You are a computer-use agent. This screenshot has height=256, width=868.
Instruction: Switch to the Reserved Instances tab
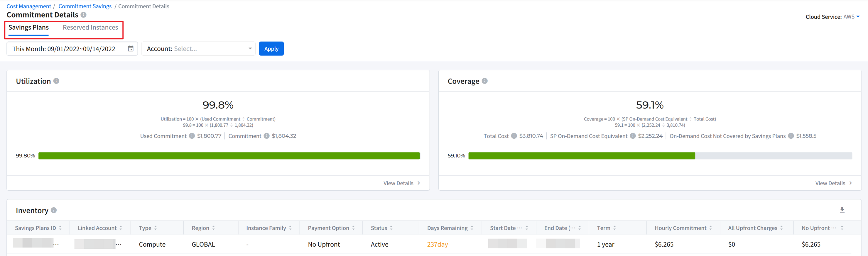pos(90,28)
